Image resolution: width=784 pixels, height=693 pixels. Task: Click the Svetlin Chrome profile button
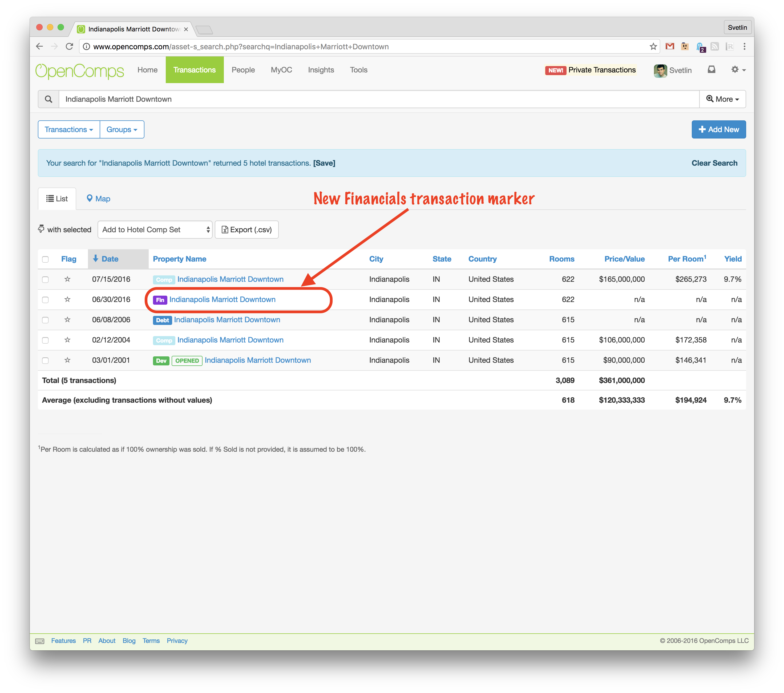737,28
